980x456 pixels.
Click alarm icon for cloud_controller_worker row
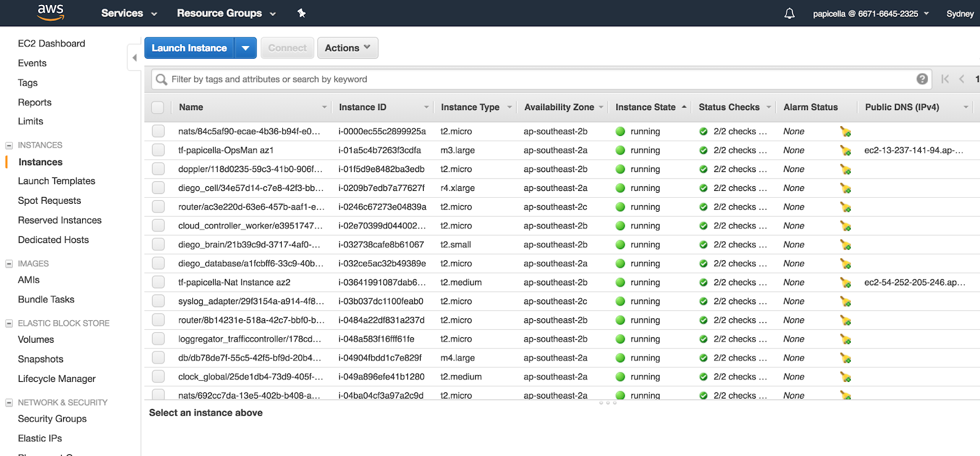[846, 226]
